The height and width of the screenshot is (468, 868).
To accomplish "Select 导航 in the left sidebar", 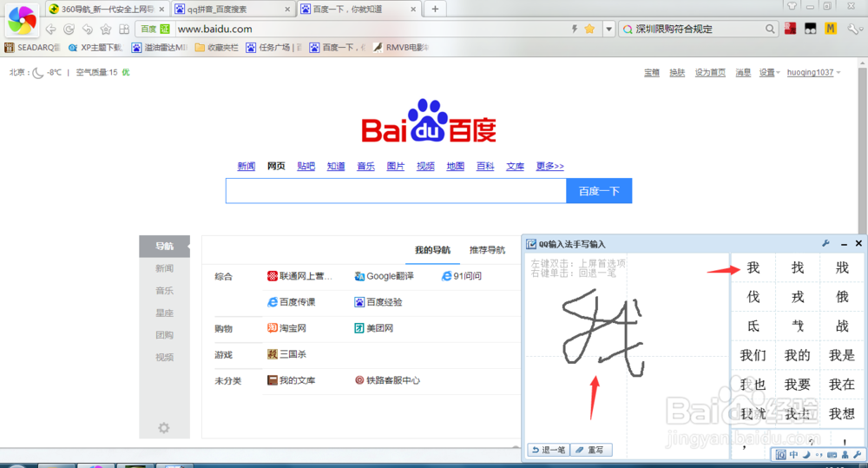I will point(164,247).
